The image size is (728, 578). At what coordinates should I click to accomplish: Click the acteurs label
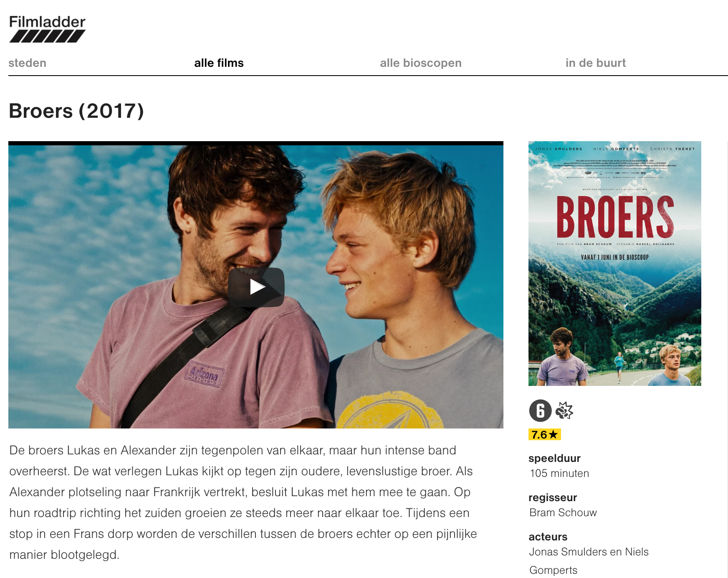548,537
